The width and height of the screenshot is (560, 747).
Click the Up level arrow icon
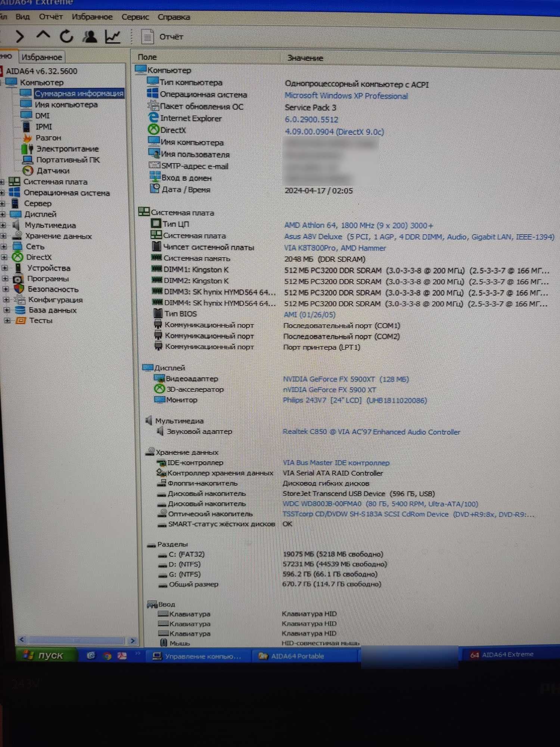(x=43, y=35)
